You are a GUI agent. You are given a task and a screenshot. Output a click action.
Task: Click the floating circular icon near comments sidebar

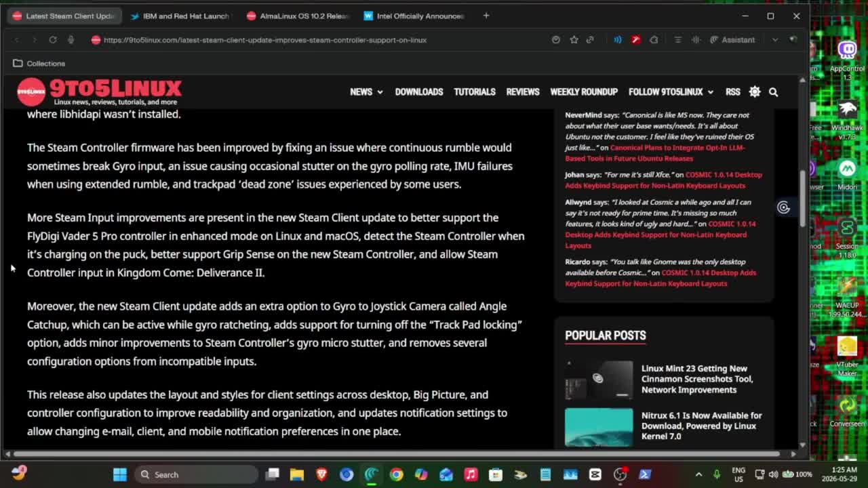(x=783, y=207)
